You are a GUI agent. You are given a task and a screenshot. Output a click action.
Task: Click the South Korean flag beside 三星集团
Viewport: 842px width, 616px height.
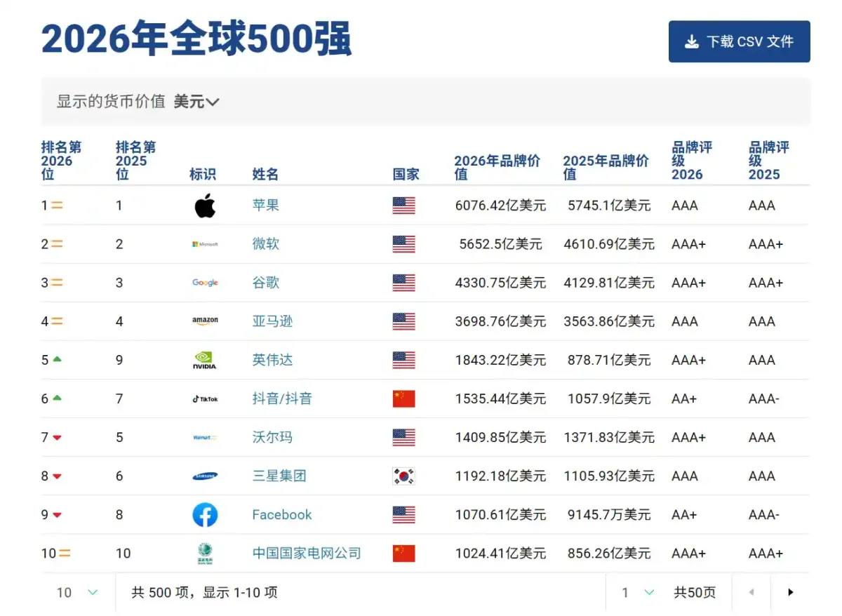[403, 476]
